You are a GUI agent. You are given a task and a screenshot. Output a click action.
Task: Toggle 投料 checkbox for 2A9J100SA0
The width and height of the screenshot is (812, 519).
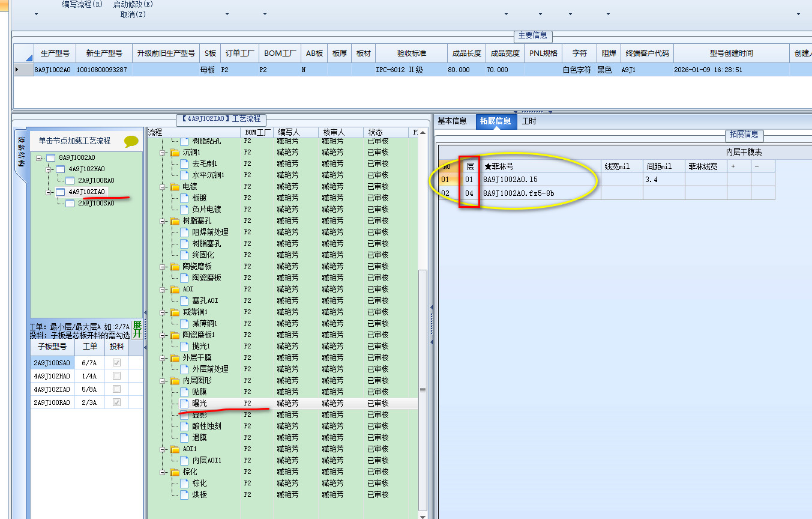click(116, 363)
